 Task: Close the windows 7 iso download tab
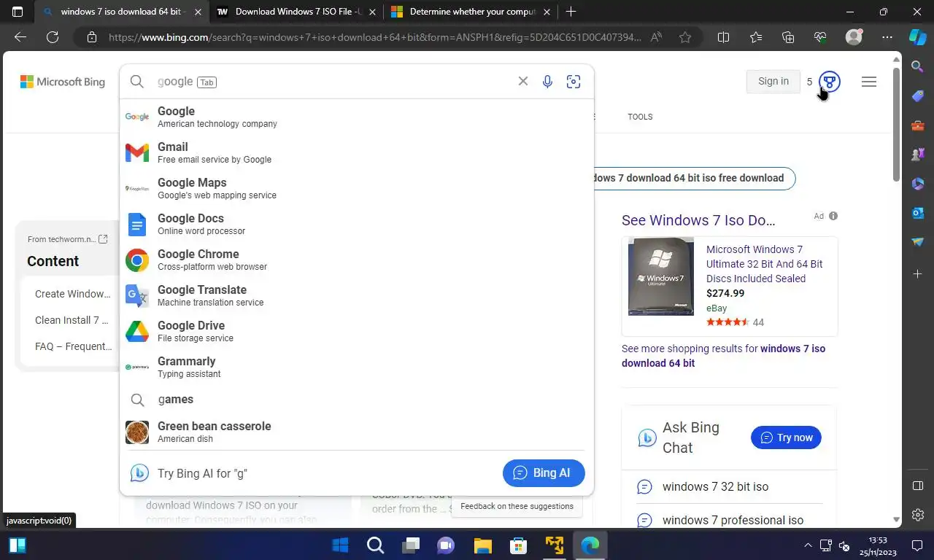198,12
